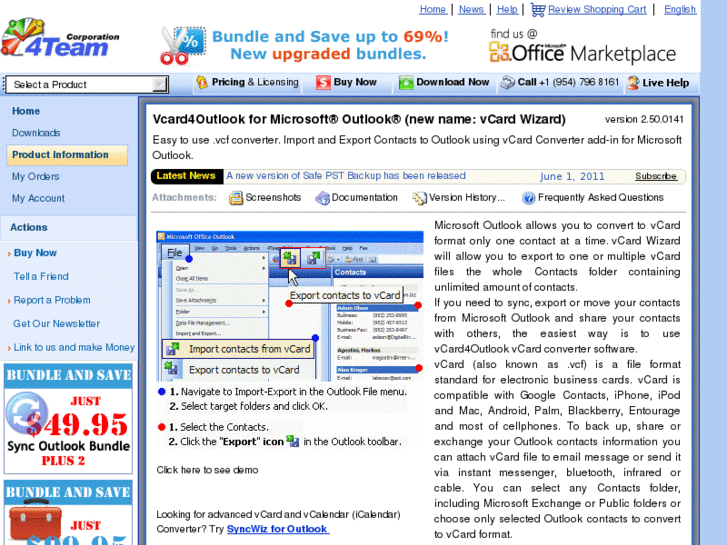This screenshot has width=727, height=545.
Task: Click the English language link
Action: pos(680,9)
